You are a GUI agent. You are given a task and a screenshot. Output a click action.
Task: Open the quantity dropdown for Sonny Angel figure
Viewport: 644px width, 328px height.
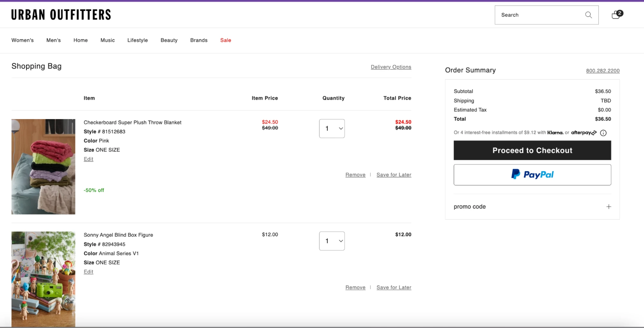click(x=332, y=240)
